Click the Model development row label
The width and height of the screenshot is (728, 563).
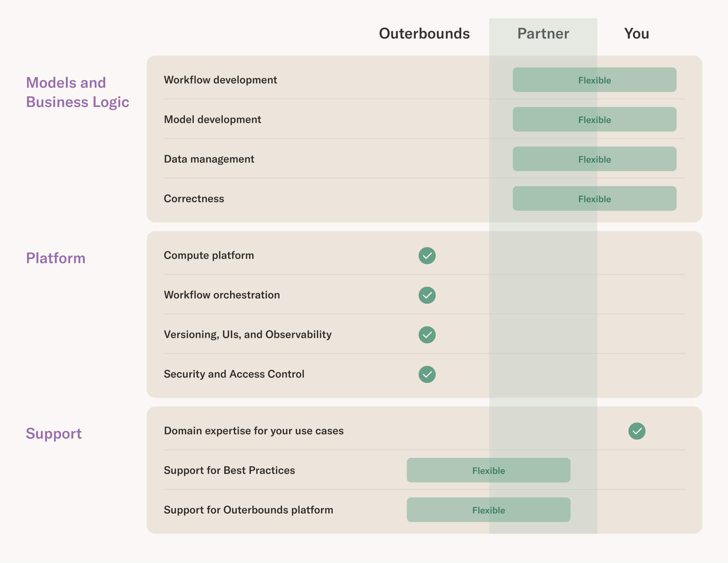pyautogui.click(x=213, y=119)
